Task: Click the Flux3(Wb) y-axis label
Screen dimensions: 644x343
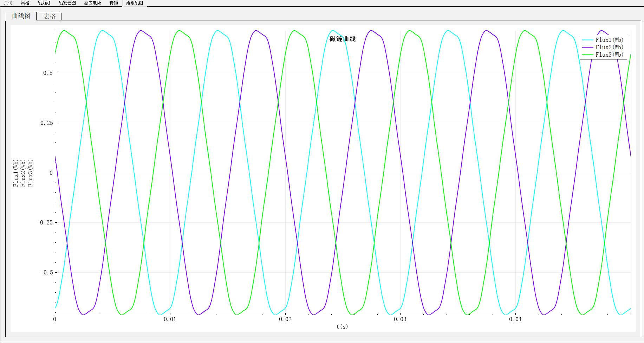Action: [30, 173]
